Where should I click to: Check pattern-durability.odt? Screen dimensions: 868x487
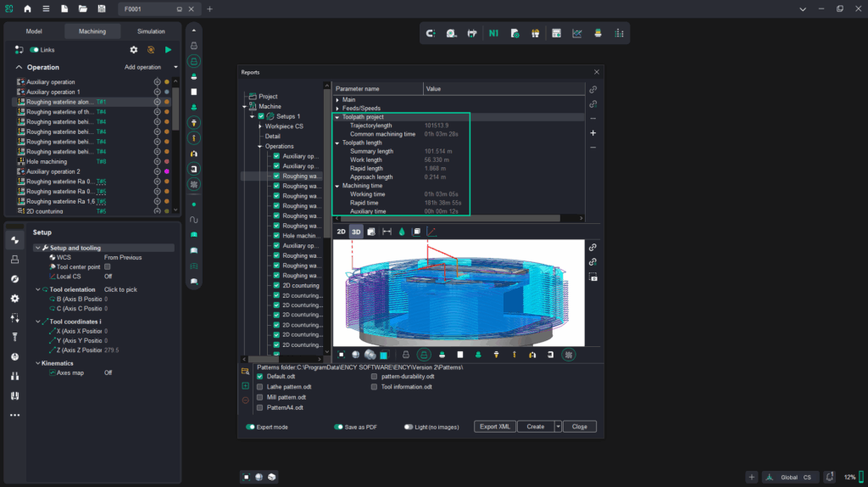(374, 377)
